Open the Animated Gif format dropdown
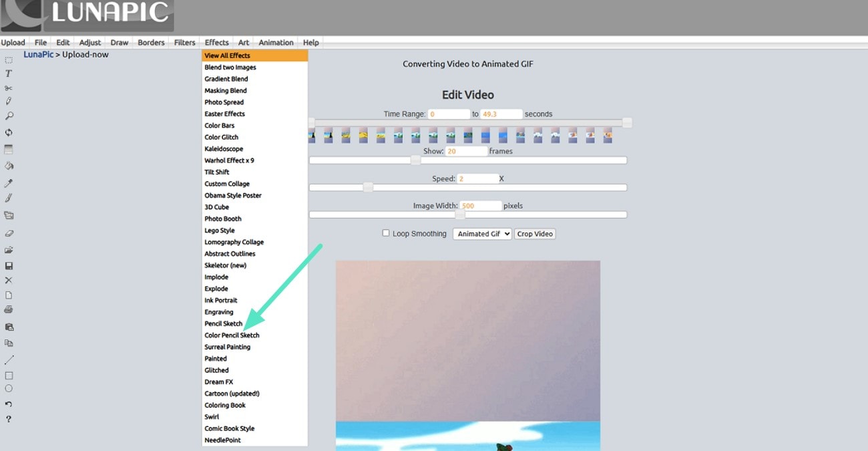Screen dimensions: 868x451 coord(482,234)
